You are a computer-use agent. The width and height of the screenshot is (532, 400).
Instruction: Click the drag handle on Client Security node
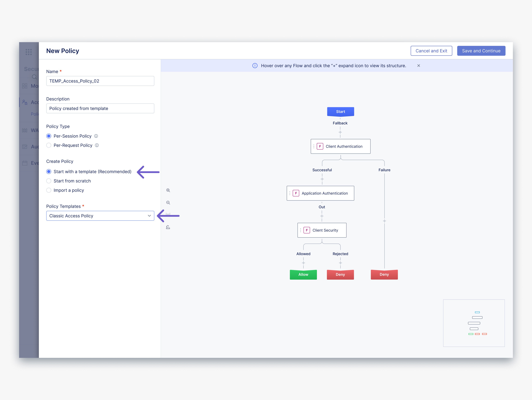pyautogui.click(x=300, y=230)
